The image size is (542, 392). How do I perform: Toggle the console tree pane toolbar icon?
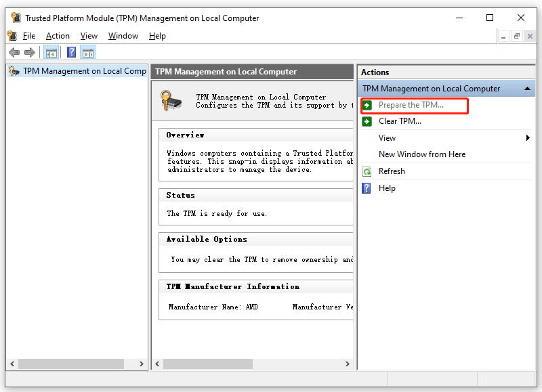[x=51, y=53]
